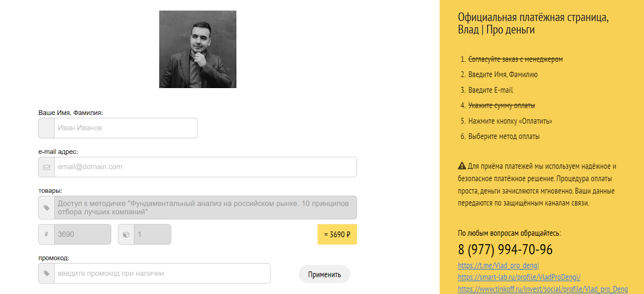Screen dimensions: 644x294
Task: Click the quantity field showing 1
Action: 152,234
